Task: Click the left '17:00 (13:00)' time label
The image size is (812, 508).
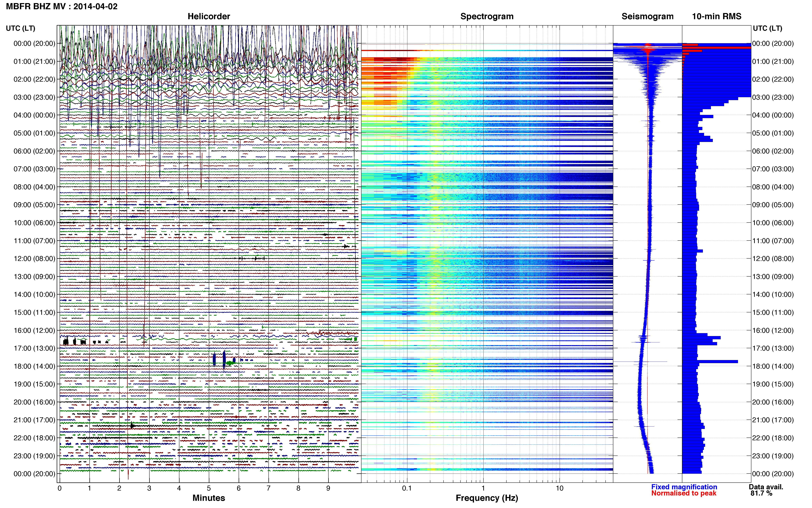Action: click(34, 348)
